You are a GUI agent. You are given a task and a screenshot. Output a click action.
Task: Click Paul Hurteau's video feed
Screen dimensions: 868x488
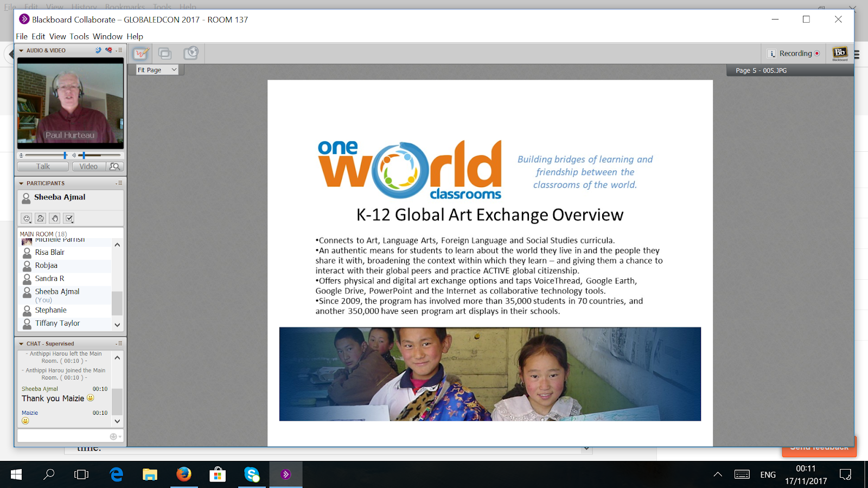tap(71, 103)
